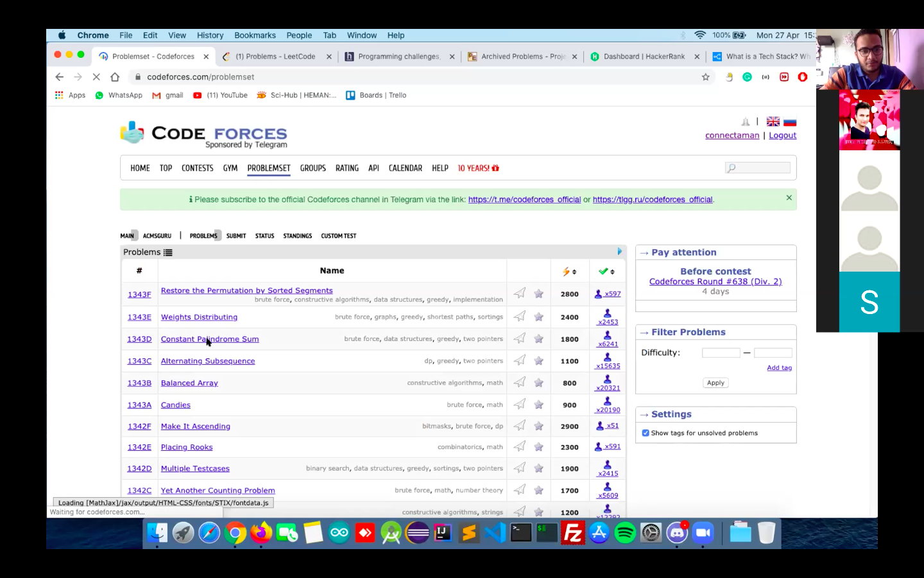Click the Codeforces site search box
The height and width of the screenshot is (578, 924).
click(x=758, y=168)
